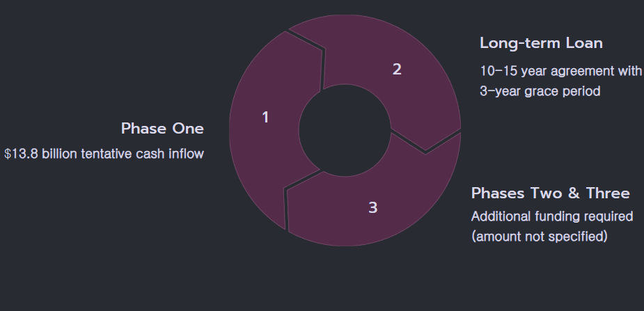
Task: Click the "Additional funding required" line
Action: click(552, 216)
